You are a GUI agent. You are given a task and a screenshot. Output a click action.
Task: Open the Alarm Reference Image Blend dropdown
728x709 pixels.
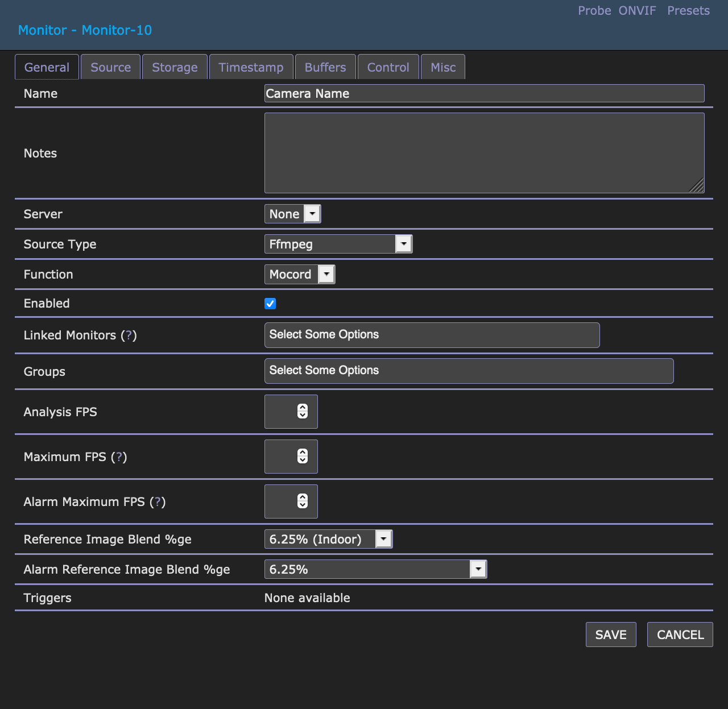point(478,569)
